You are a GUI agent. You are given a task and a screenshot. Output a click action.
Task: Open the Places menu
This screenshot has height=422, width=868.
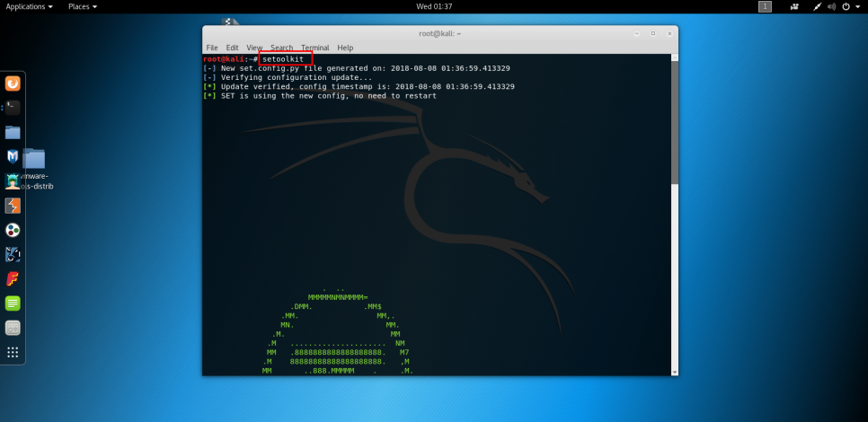click(x=83, y=6)
